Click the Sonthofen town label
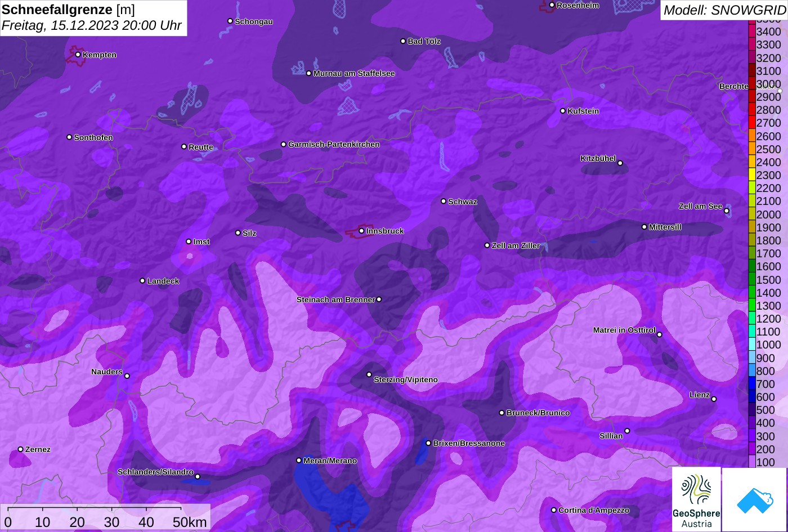 [93, 137]
